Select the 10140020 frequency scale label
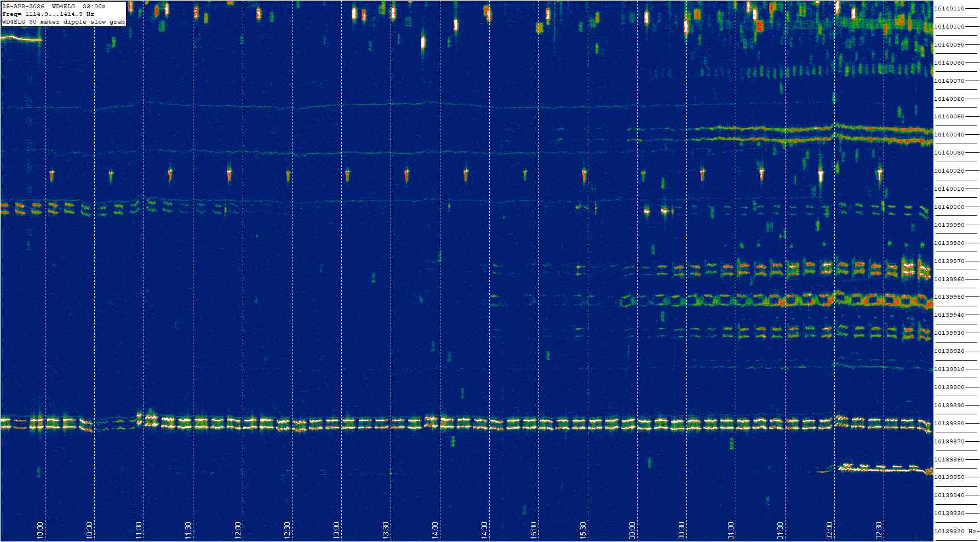 (949, 171)
